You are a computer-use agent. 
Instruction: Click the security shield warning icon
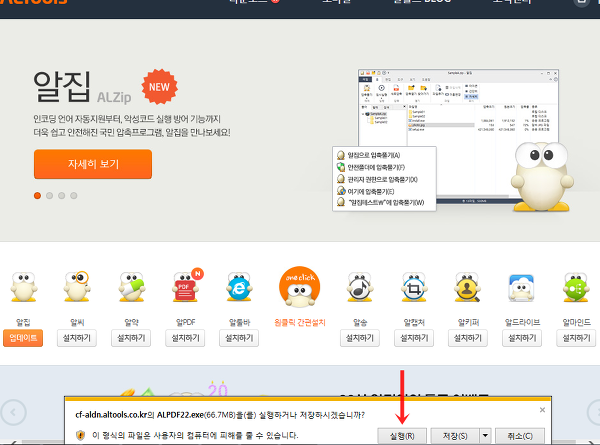pos(80,435)
